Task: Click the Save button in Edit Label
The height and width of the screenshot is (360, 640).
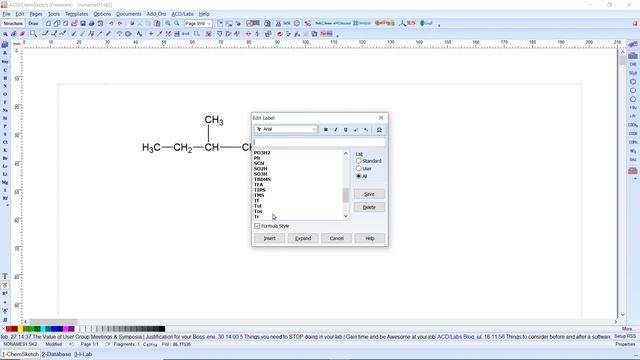Action: click(369, 194)
